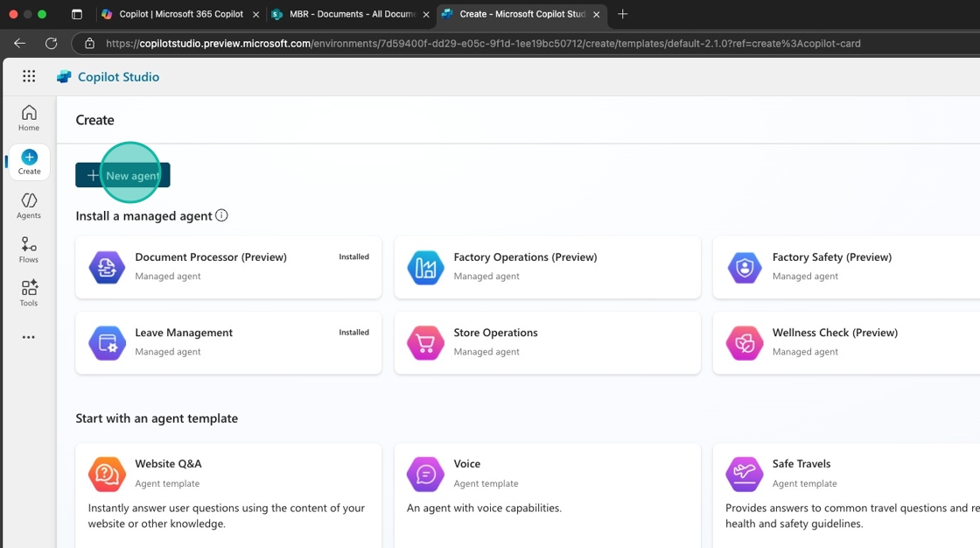The width and height of the screenshot is (980, 548).
Task: Open the Leave Management managed agent
Action: 228,342
